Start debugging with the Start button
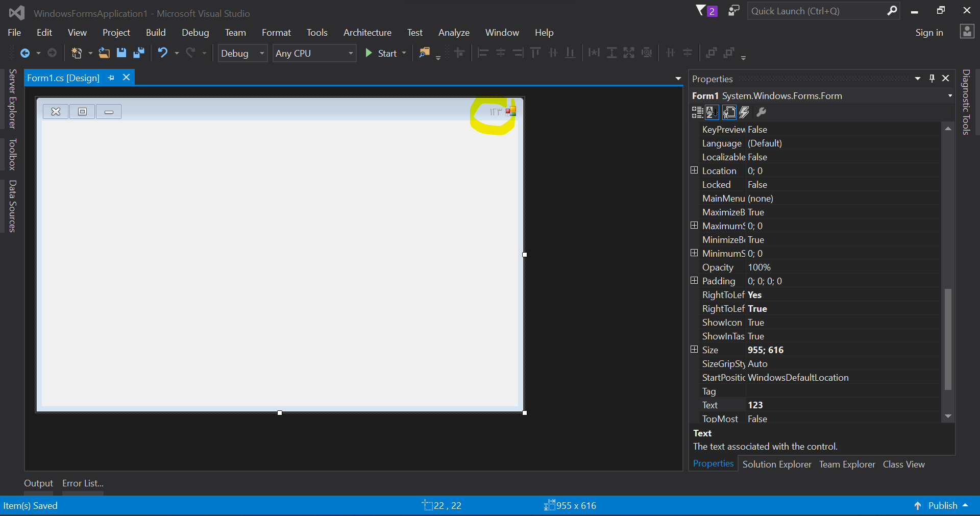 (x=381, y=53)
